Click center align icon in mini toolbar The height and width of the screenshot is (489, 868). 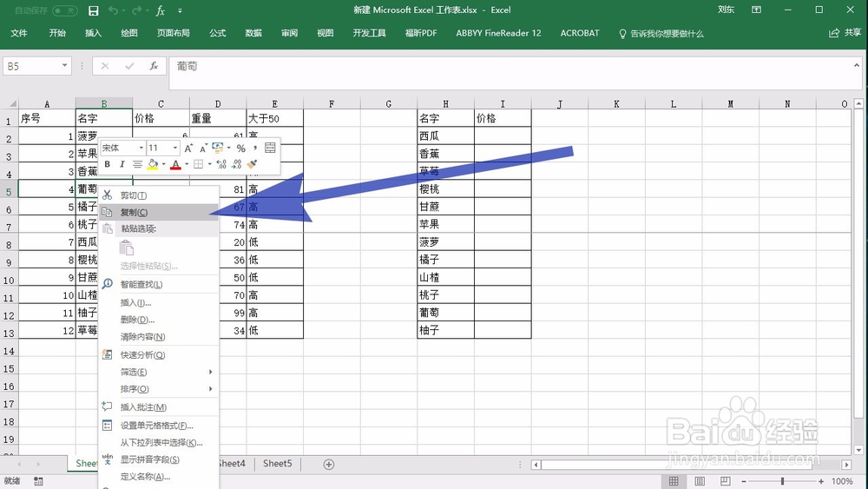click(137, 164)
